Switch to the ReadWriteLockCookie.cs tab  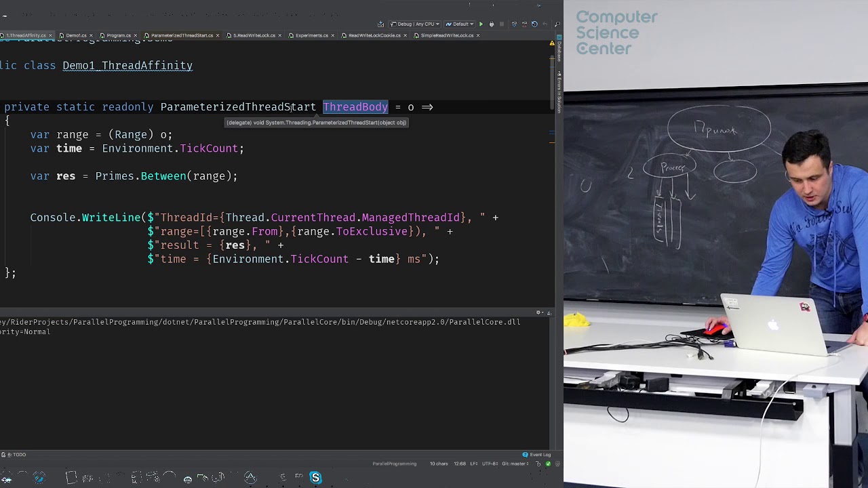tap(374, 35)
